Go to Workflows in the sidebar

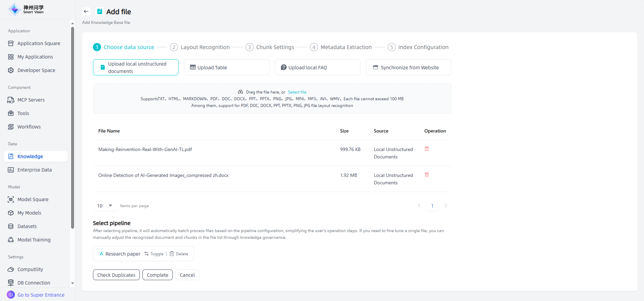[29, 127]
